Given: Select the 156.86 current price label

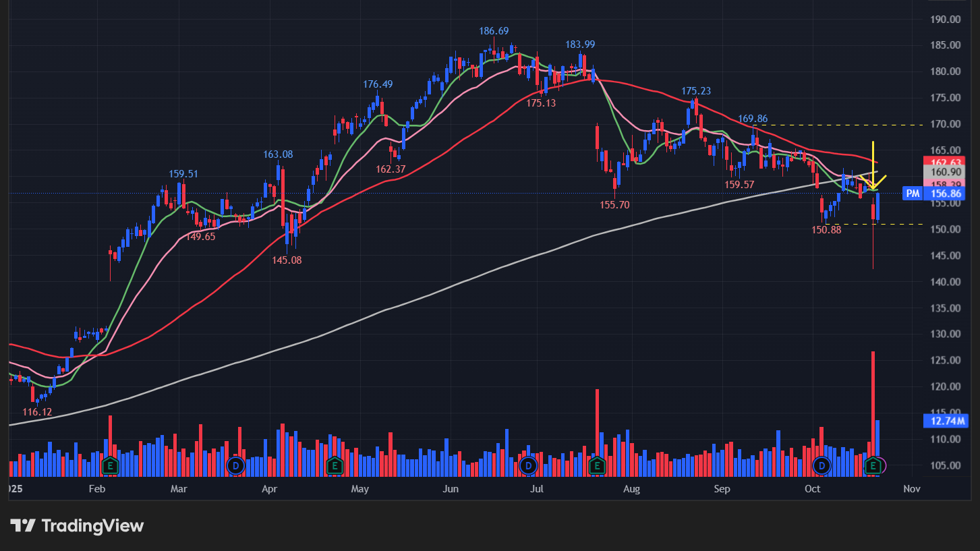Looking at the screenshot, I should pos(946,194).
